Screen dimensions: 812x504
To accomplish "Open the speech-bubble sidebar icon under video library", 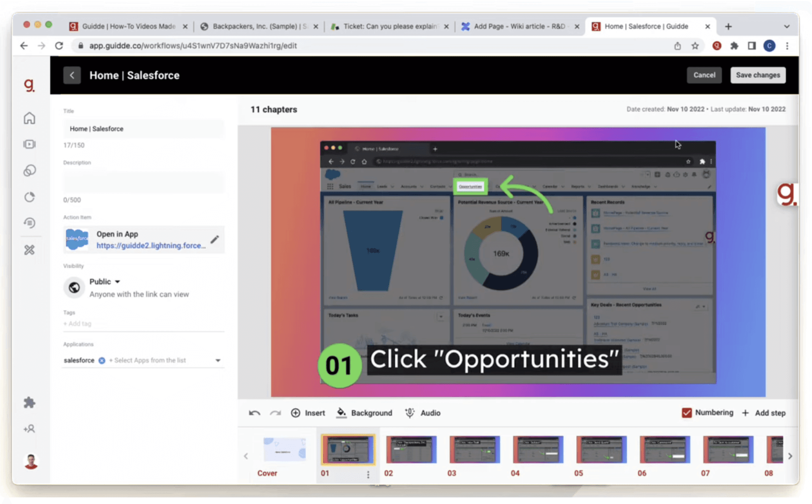I will 29,170.
